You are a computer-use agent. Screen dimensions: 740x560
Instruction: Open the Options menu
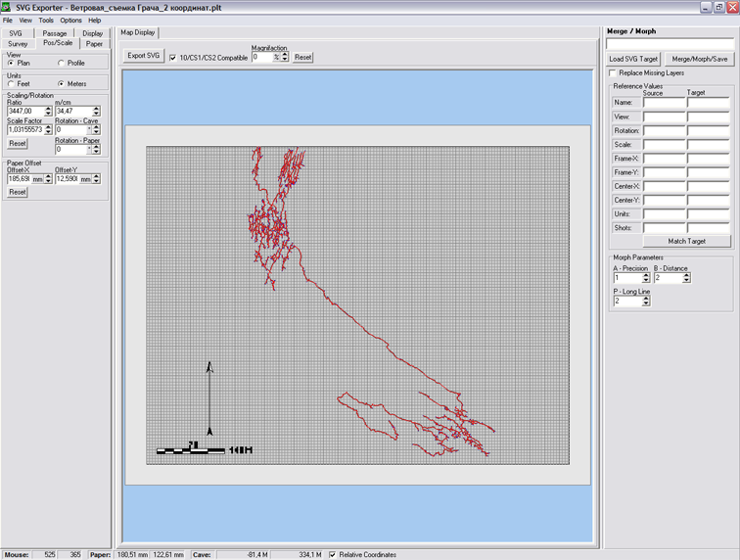tap(70, 20)
